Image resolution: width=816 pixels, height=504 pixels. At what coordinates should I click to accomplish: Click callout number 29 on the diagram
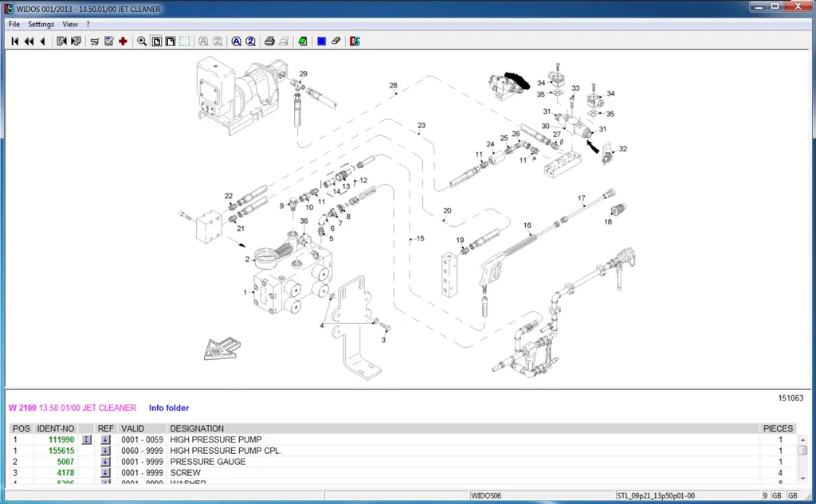(x=304, y=74)
